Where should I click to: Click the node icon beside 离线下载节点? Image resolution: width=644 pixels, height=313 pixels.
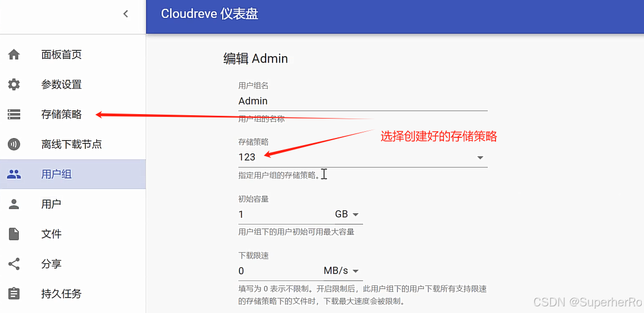tap(14, 145)
